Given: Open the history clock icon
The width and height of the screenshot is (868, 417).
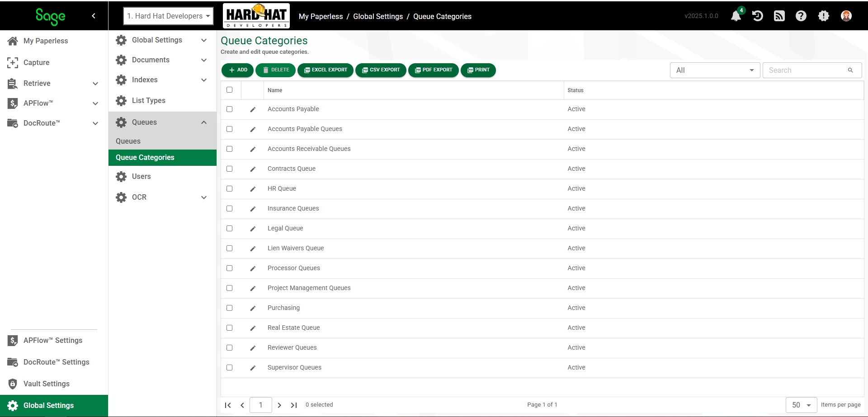Looking at the screenshot, I should click(x=758, y=16).
